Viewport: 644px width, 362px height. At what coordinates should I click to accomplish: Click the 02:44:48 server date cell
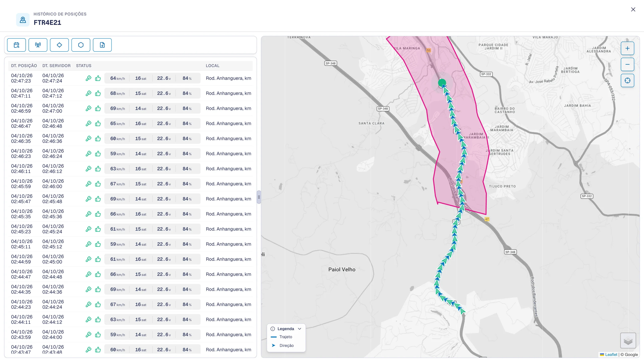(53, 274)
